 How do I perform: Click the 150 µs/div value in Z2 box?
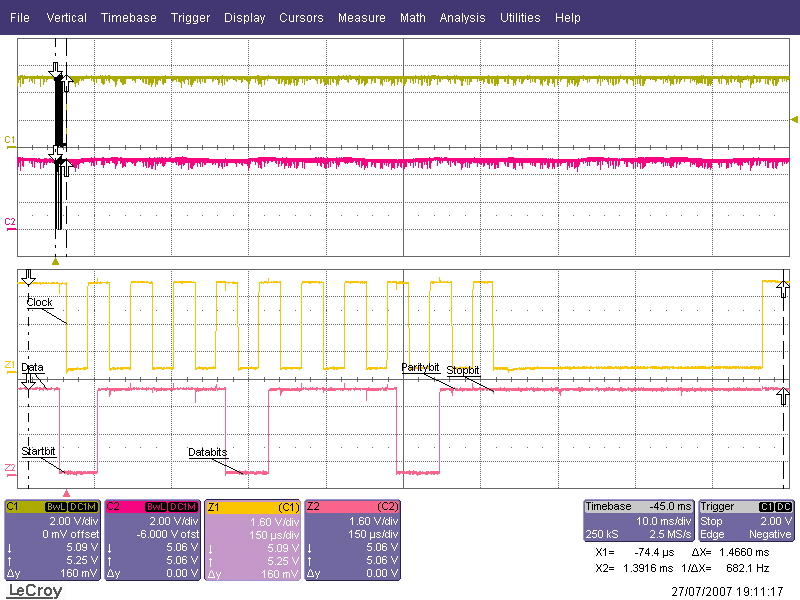click(x=374, y=534)
